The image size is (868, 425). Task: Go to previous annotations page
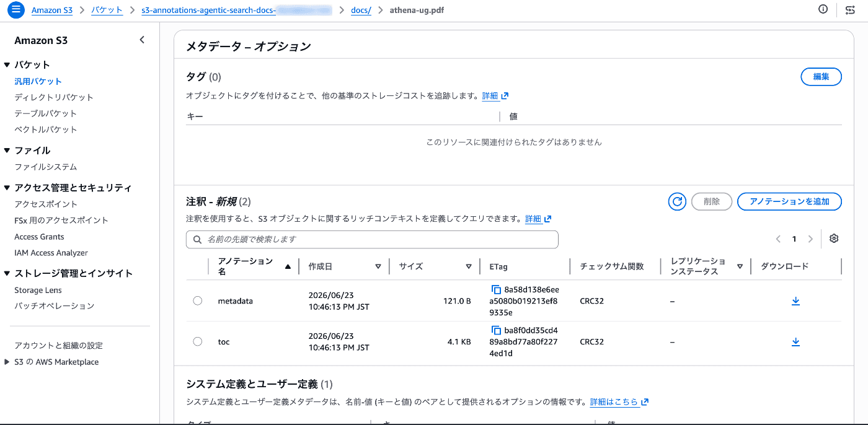click(778, 239)
